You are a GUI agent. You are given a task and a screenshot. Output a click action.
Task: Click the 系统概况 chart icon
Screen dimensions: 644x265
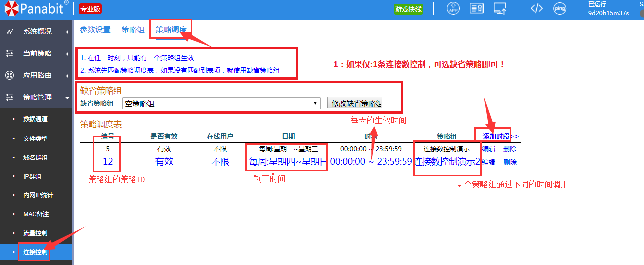[x=9, y=31]
